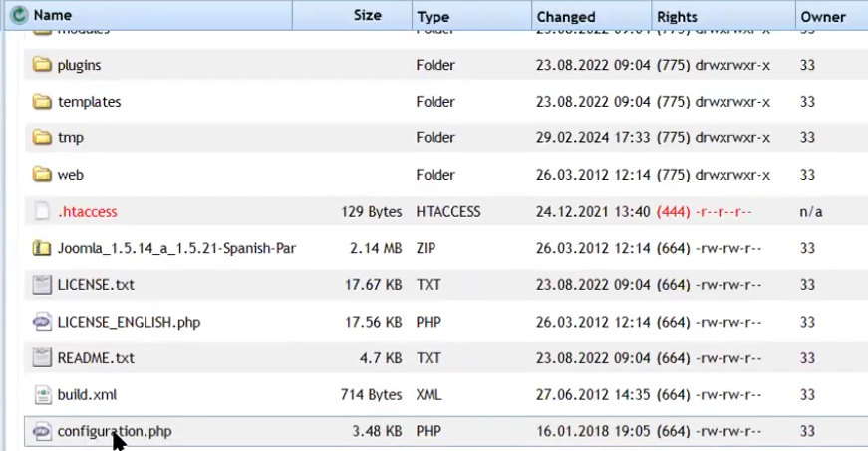Image resolution: width=868 pixels, height=451 pixels.
Task: Open the .htaccess file name link
Action: point(88,212)
